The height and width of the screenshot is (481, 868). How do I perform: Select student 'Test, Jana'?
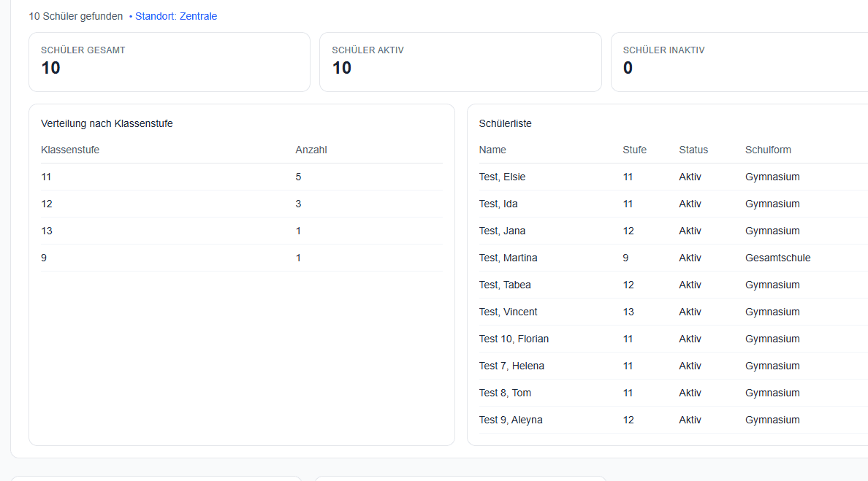click(x=502, y=231)
